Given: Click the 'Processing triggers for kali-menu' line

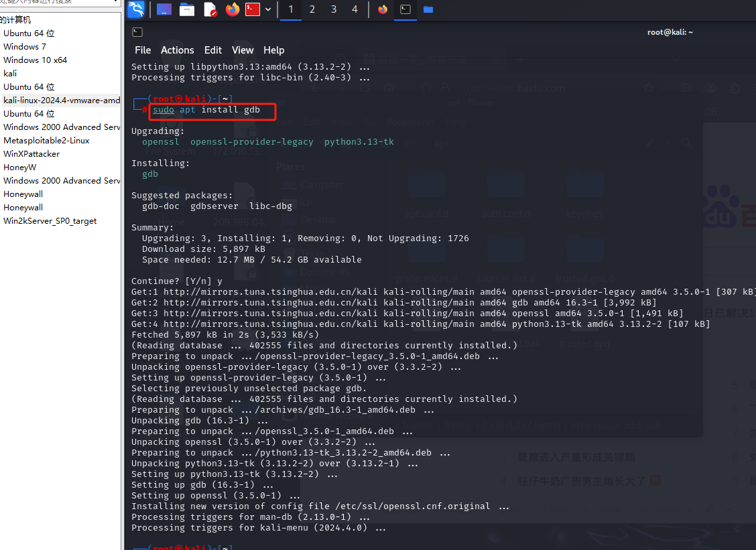Looking at the screenshot, I should (259, 528).
